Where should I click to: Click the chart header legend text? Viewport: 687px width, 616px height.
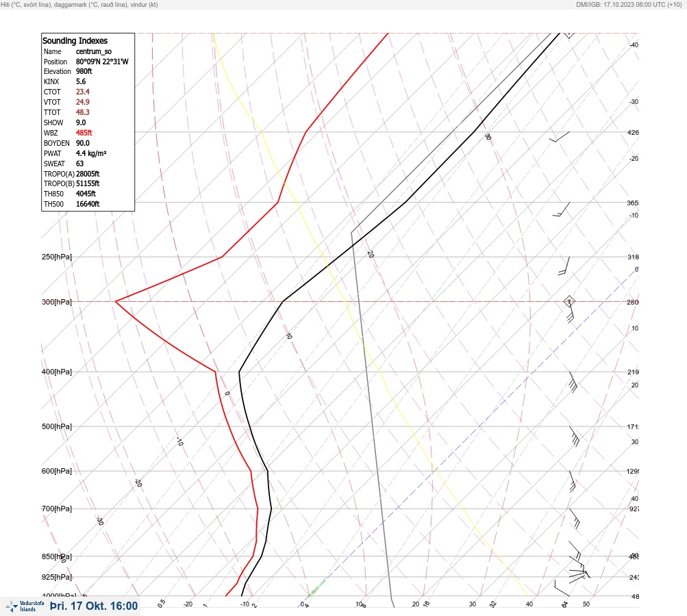coord(79,5)
